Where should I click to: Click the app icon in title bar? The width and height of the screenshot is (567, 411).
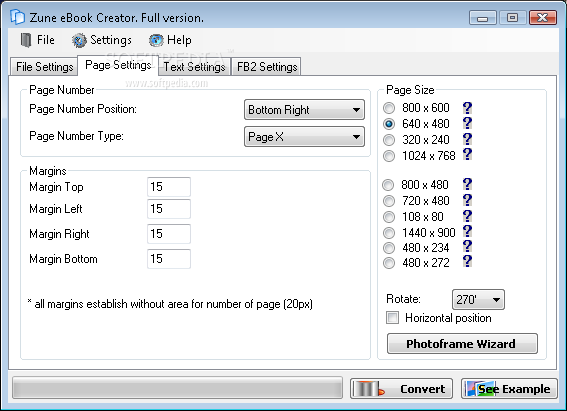17,17
